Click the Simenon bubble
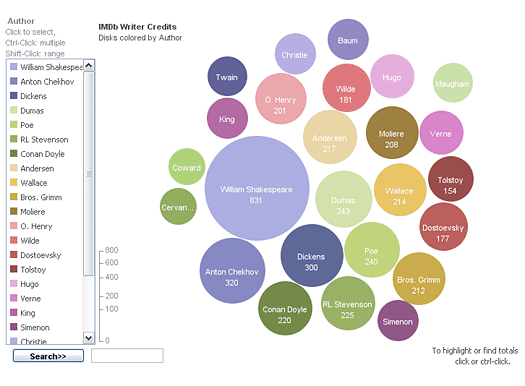 tap(398, 320)
